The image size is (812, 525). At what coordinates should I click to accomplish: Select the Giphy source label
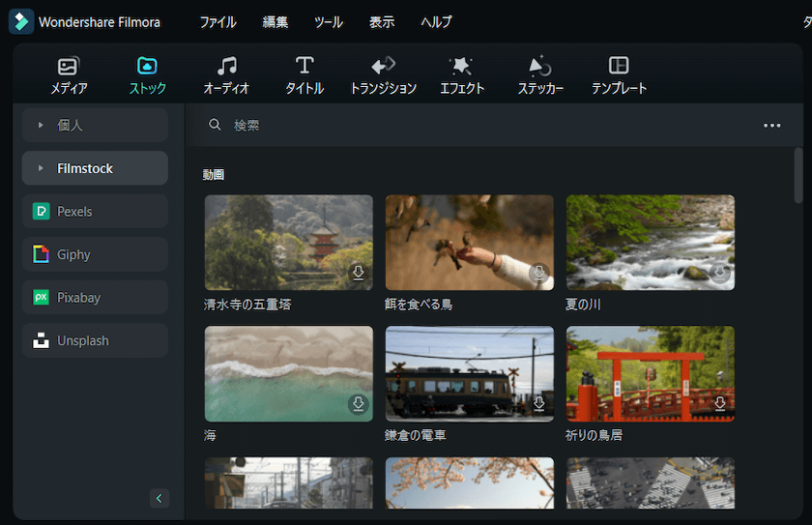[73, 254]
